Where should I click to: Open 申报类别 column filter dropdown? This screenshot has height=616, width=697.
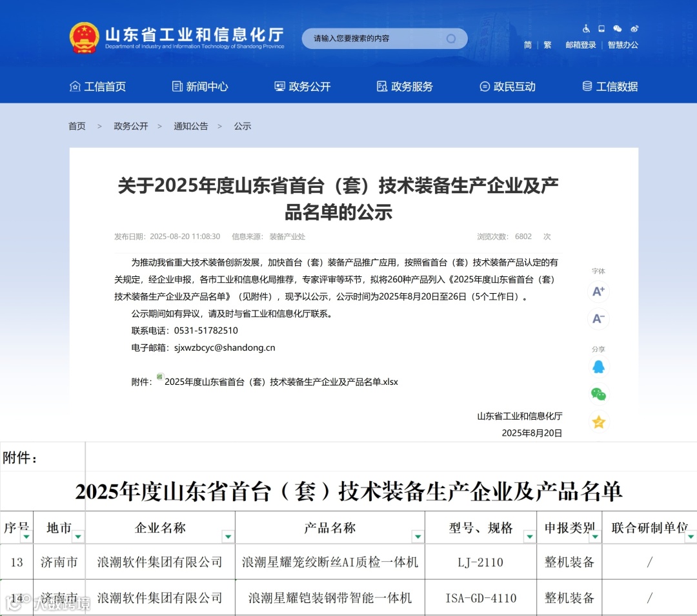point(595,537)
